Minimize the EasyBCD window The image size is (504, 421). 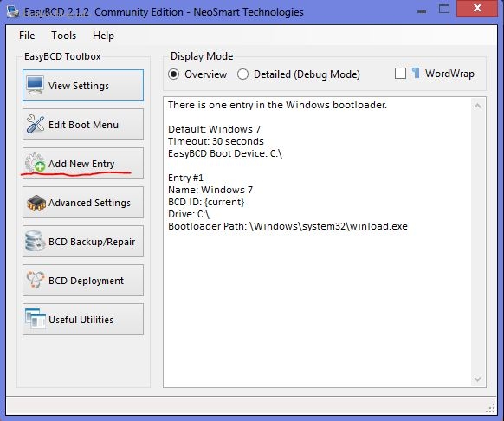pyautogui.click(x=422, y=11)
